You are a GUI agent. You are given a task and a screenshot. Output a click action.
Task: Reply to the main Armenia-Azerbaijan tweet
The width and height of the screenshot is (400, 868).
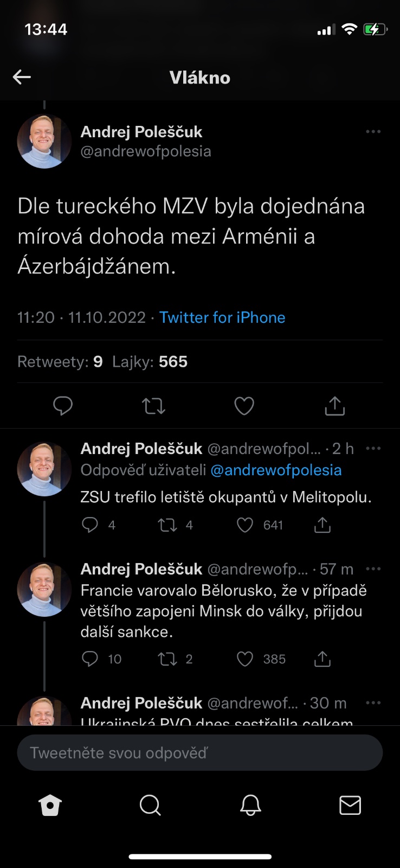pyautogui.click(x=63, y=406)
